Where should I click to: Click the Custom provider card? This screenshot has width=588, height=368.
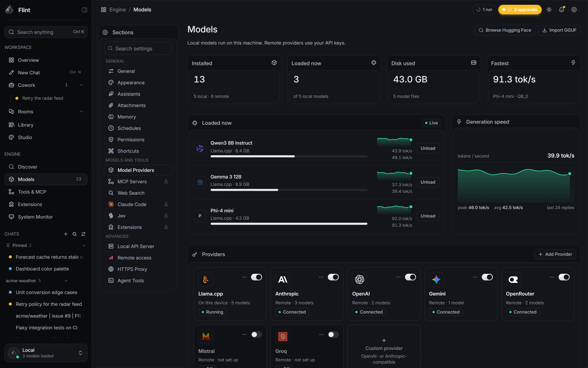click(x=384, y=347)
